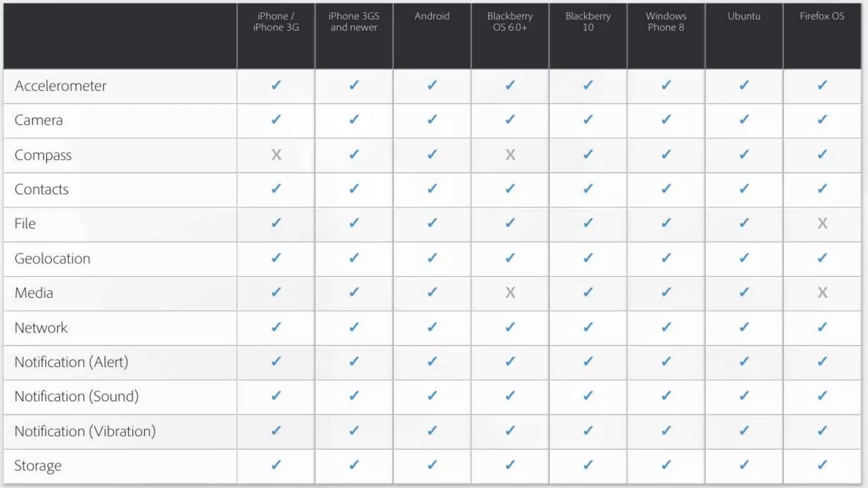Click the Accelerometer checkmark under Android

[x=432, y=85]
